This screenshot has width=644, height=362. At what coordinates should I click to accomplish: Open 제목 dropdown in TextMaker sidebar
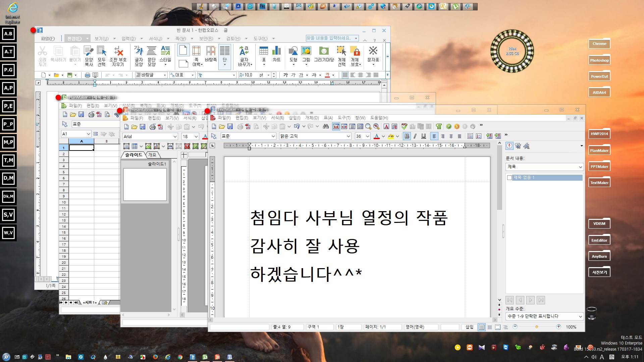click(x=580, y=167)
